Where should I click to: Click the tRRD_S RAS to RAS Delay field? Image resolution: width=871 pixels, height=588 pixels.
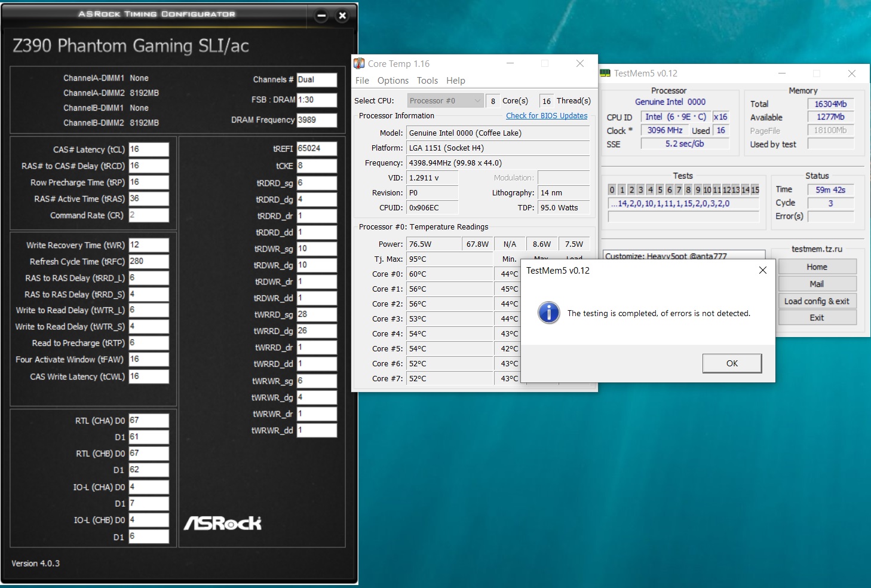pyautogui.click(x=149, y=294)
